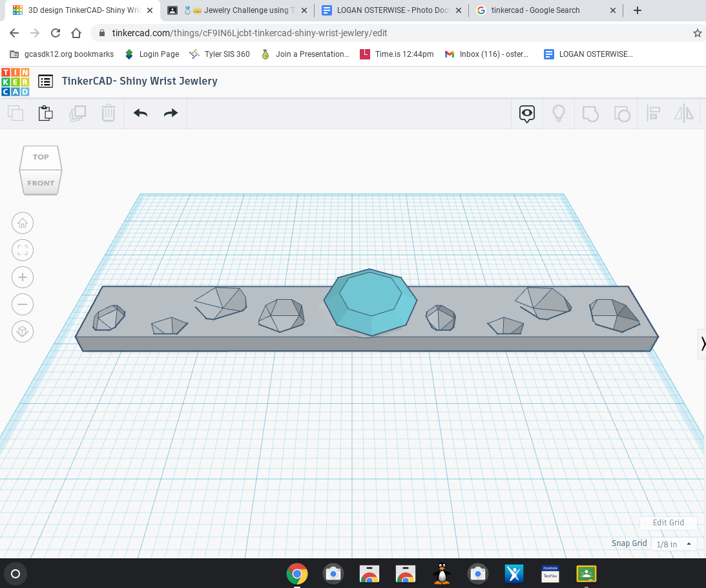
Task: Open a new browser tab
Action: tap(637, 10)
